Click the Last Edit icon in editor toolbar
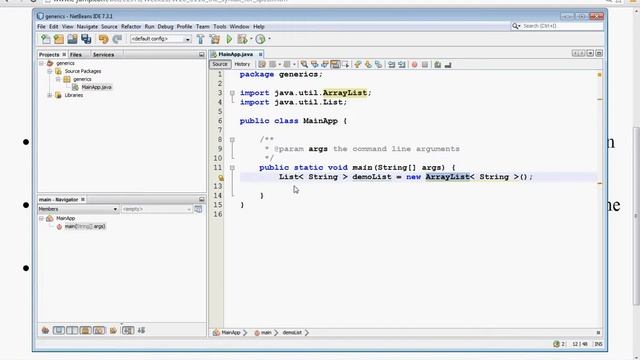 pos(262,64)
